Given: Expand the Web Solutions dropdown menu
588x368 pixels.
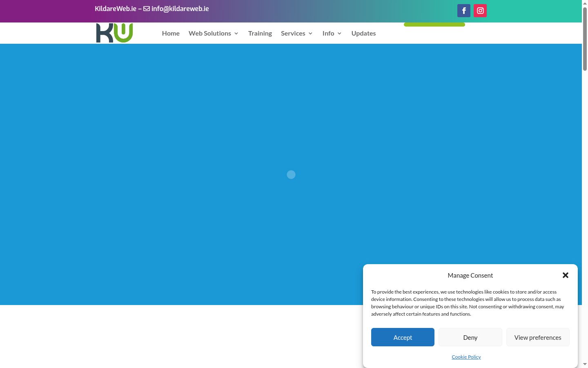Looking at the screenshot, I should [214, 33].
